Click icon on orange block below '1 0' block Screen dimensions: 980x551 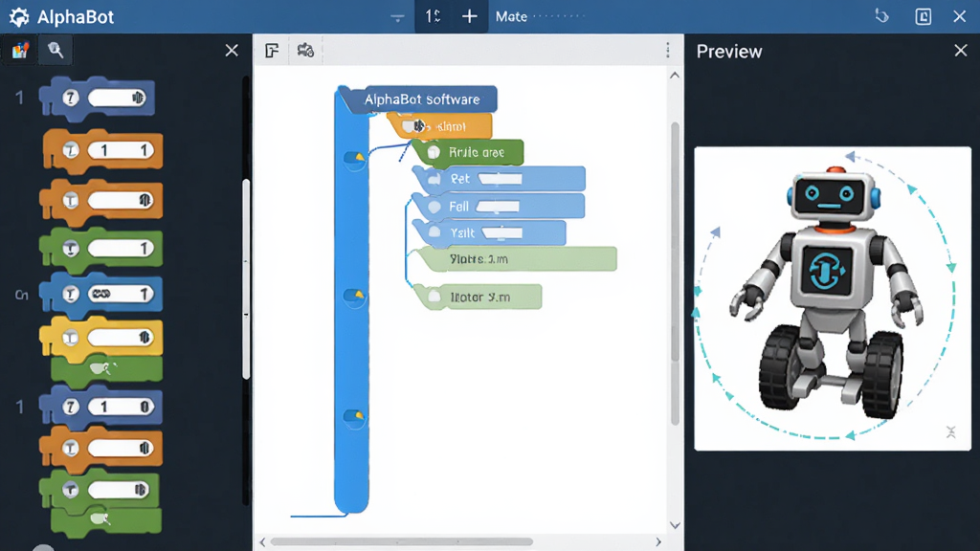point(71,448)
